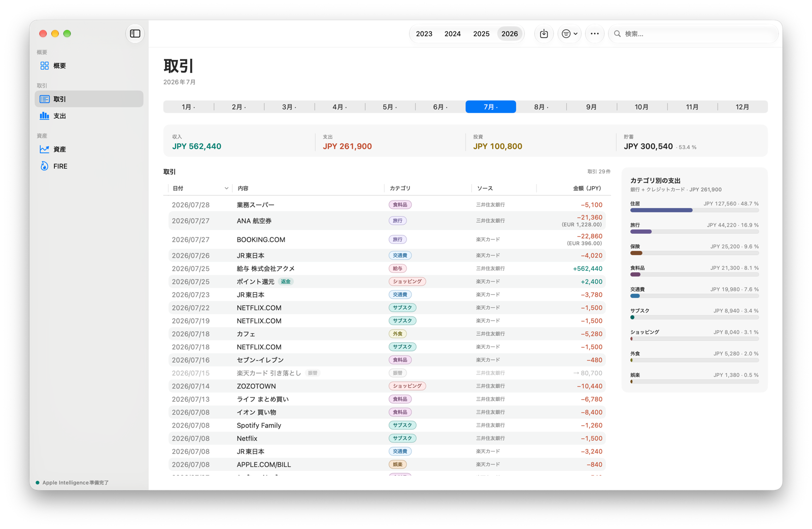Focus the 検索 search field
The width and height of the screenshot is (812, 529).
point(693,34)
